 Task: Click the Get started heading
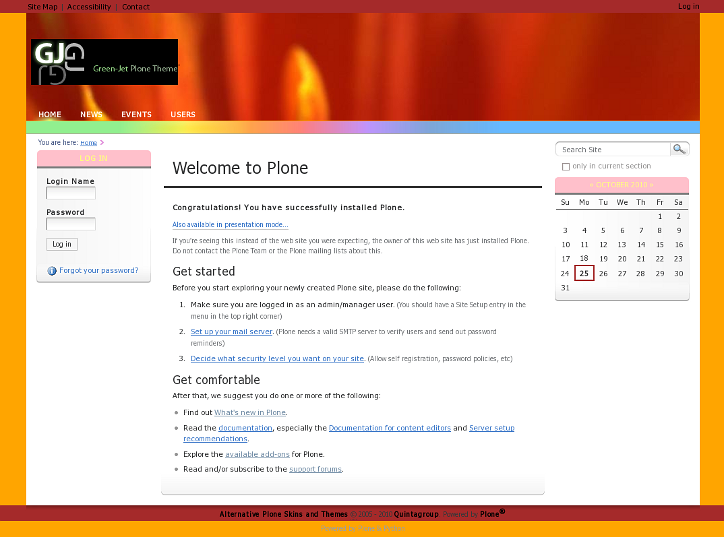(x=204, y=272)
